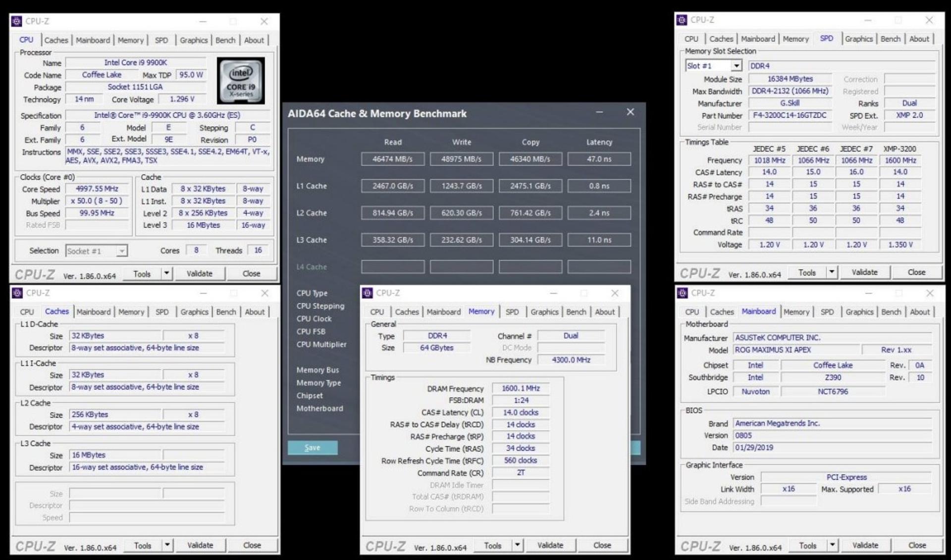Screen dimensions: 951x560
Task: Click the CPU-Z title icon in the Mainboard window
Action: [683, 293]
